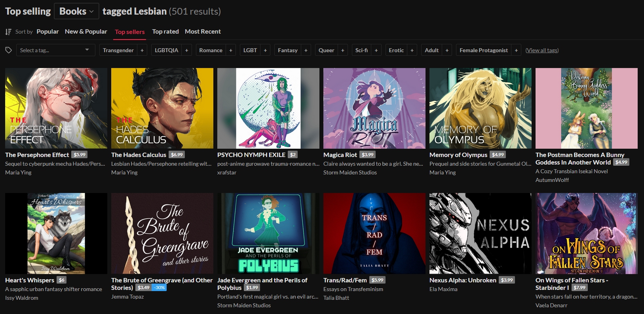Screen dimensions: 644x314
Task: Click the Adult tag label
Action: [x=431, y=50]
